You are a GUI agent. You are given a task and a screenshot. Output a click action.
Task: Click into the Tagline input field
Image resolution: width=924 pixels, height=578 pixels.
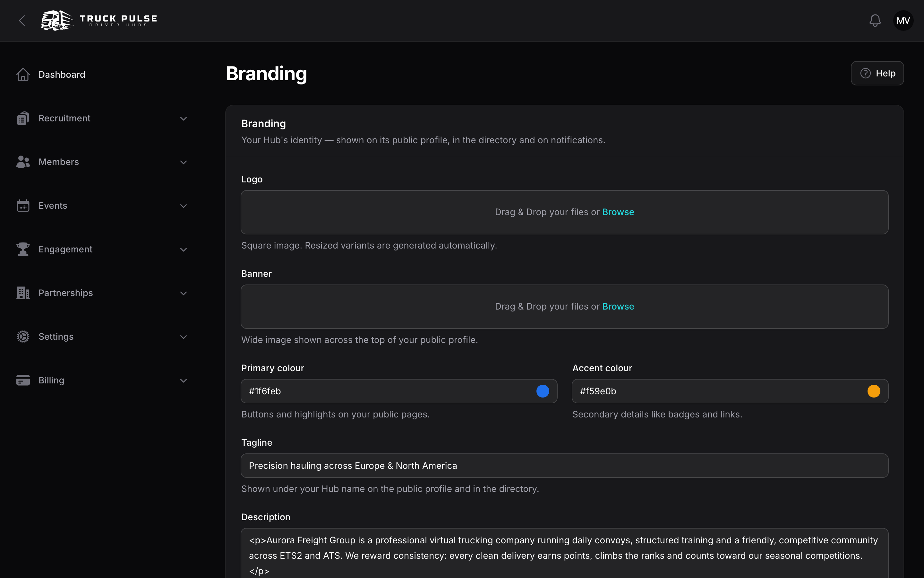[564, 466]
